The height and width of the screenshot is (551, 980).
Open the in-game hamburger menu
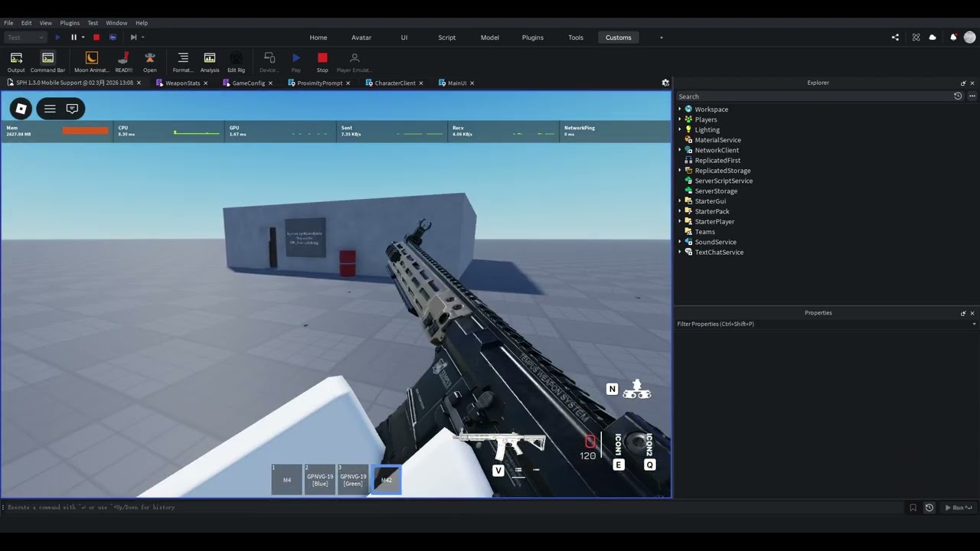(50, 109)
